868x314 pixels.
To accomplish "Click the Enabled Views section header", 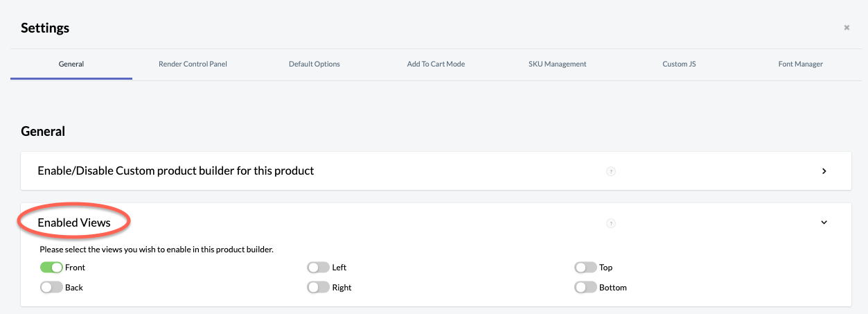I will click(x=74, y=223).
